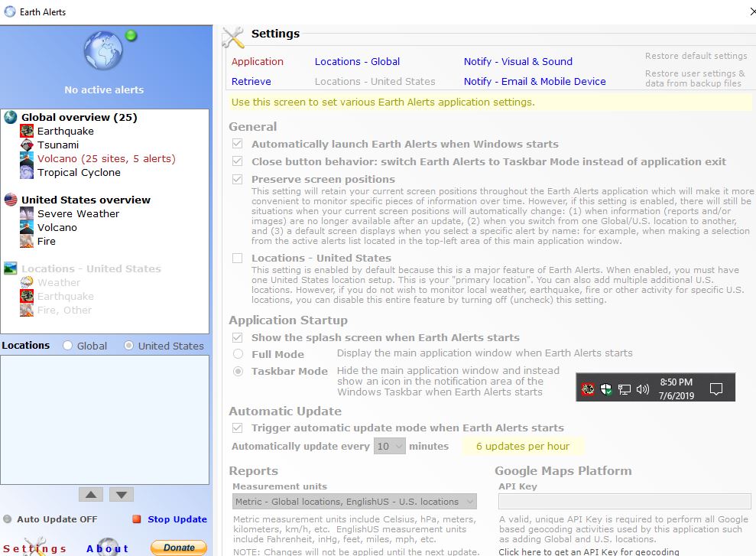Click the Severe Weather icon
The width and height of the screenshot is (756, 556).
[x=27, y=213]
